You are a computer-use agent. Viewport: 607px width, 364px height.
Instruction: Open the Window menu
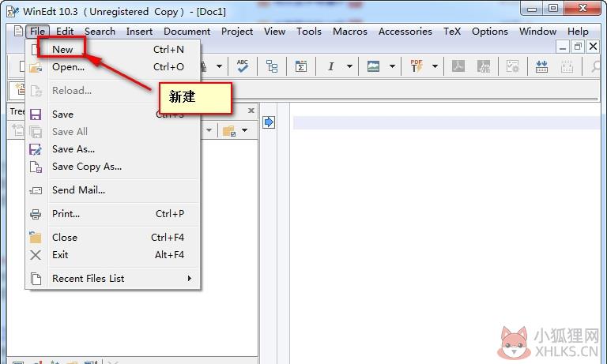point(537,32)
